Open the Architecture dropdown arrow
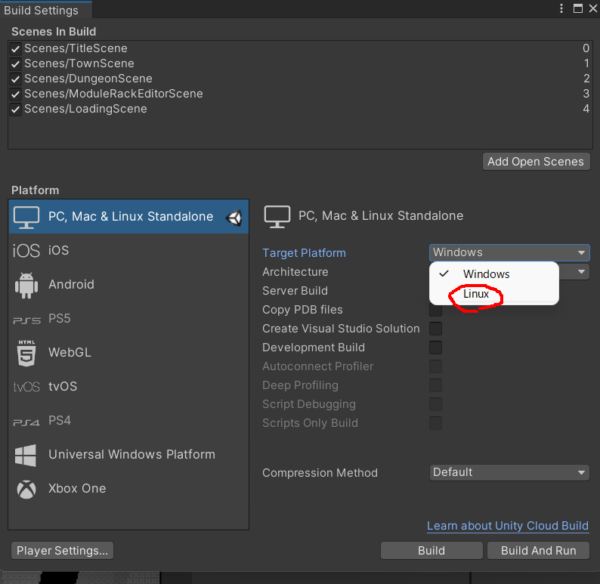600x584 pixels. (x=581, y=272)
